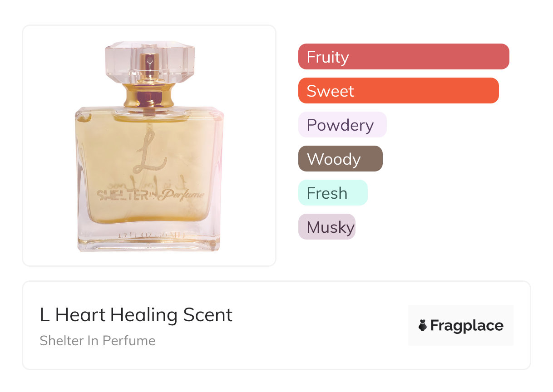
Task: Click the Shelter In Perfume brand name
Action: 98,341
